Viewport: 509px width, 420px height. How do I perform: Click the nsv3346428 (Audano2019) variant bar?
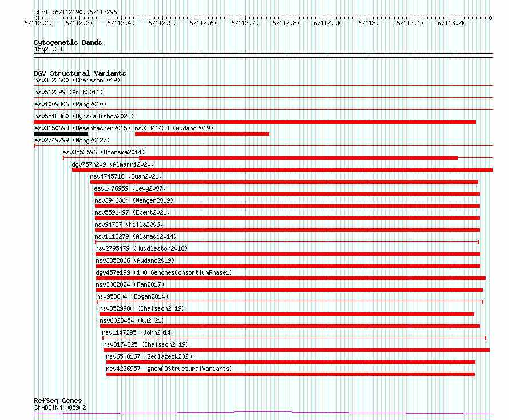pos(202,134)
